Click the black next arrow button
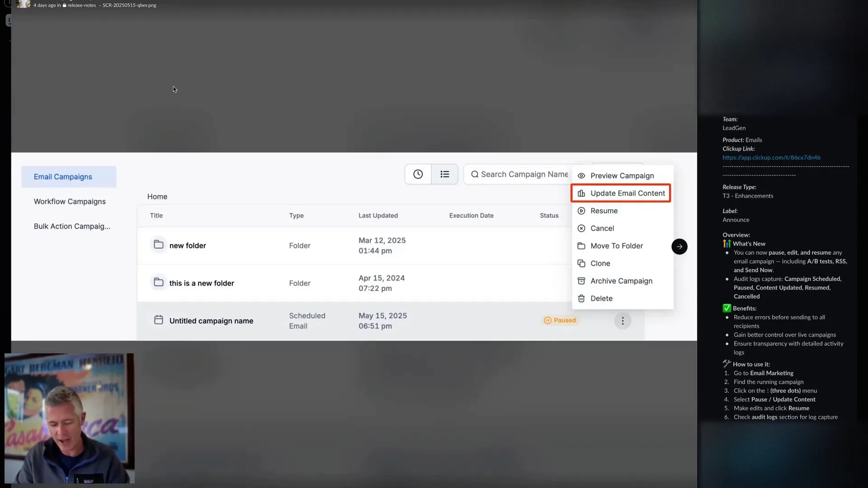The width and height of the screenshot is (868, 488). click(679, 247)
